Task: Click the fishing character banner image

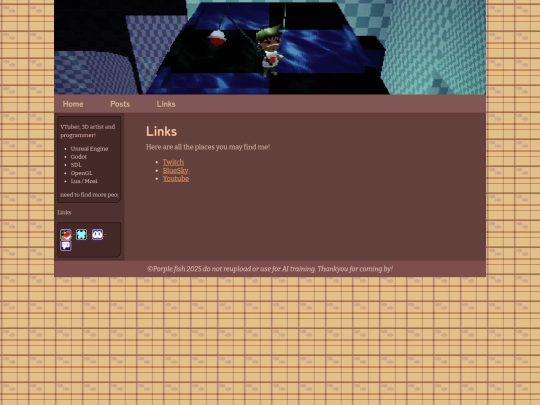Action: click(270, 47)
